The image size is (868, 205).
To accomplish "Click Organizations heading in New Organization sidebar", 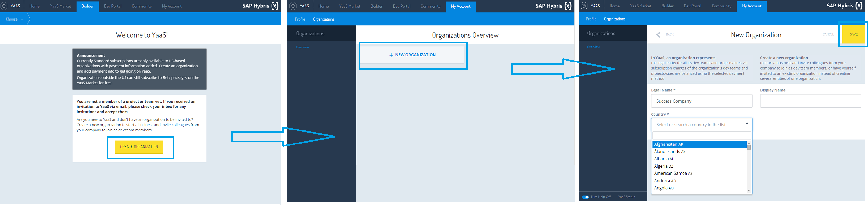I will point(601,33).
